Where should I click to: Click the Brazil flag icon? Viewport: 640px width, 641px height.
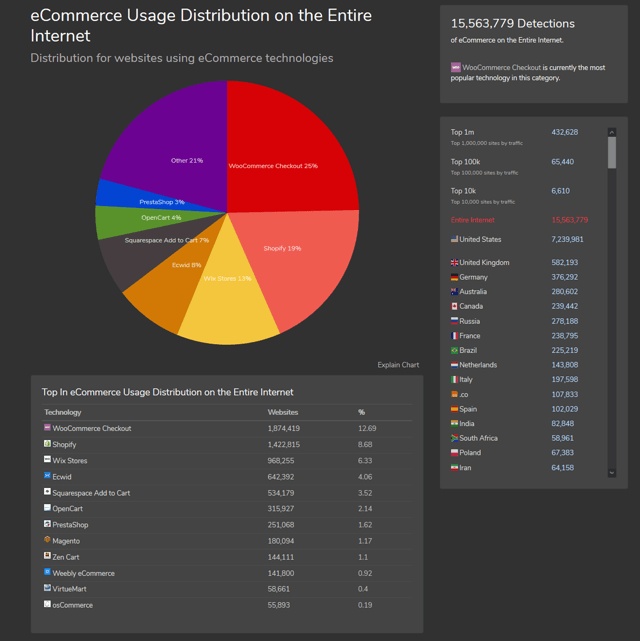point(454,350)
